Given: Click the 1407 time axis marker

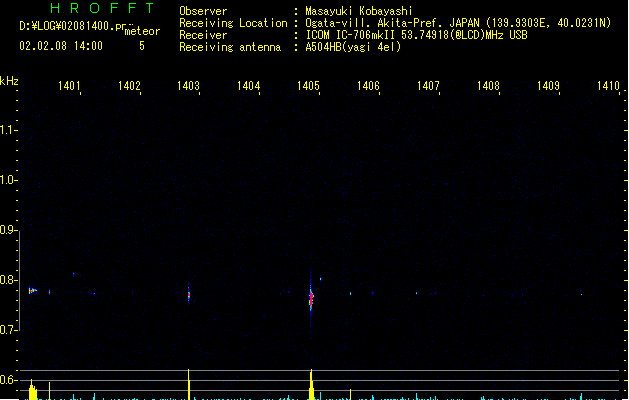Looking at the screenshot, I should click(428, 86).
